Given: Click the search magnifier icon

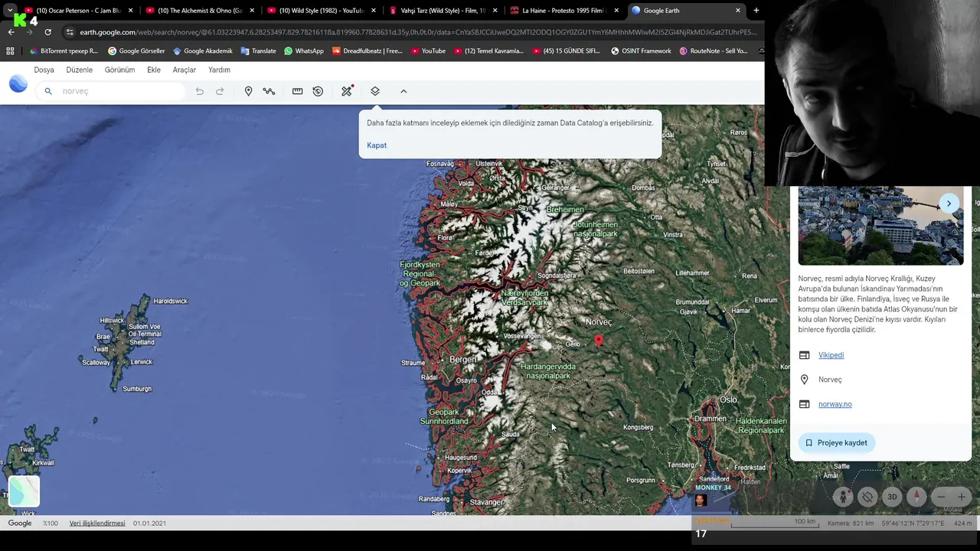Looking at the screenshot, I should coord(48,91).
